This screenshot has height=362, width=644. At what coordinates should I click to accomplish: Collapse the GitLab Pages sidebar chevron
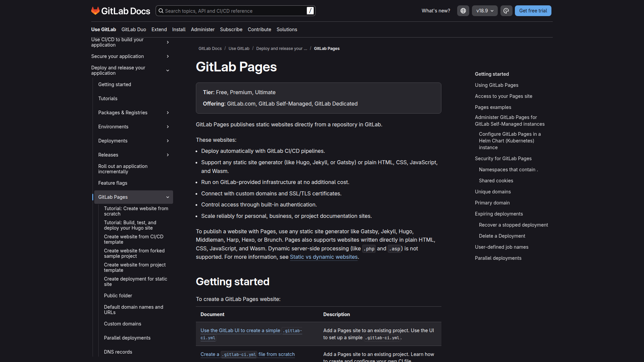pos(168,197)
